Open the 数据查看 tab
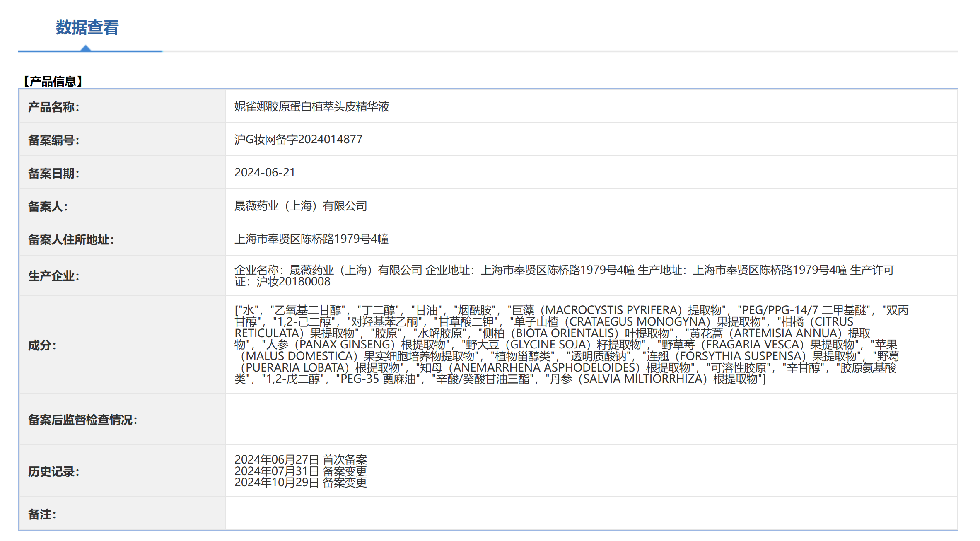980x541 pixels. [87, 28]
